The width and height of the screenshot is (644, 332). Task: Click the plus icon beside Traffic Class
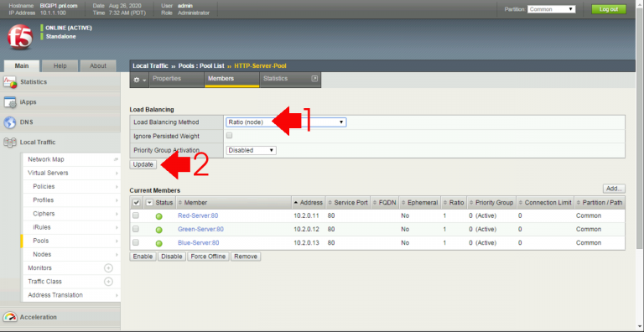point(108,282)
